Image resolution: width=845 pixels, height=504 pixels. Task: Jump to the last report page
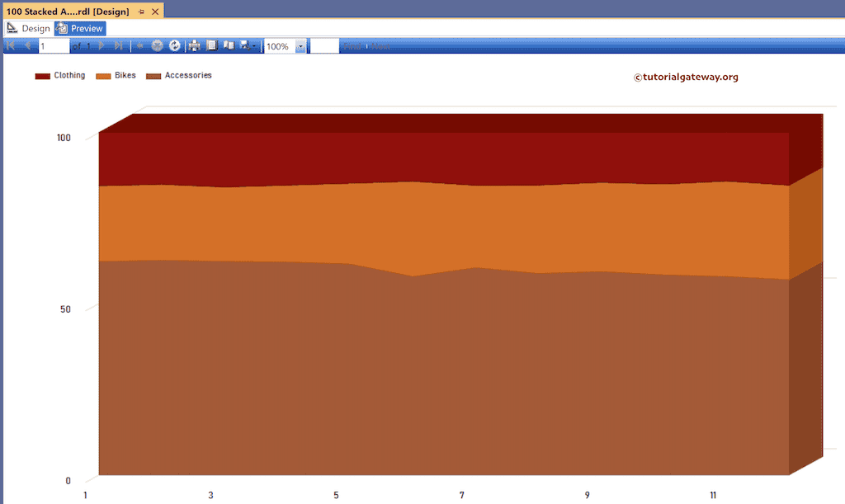[x=118, y=45]
